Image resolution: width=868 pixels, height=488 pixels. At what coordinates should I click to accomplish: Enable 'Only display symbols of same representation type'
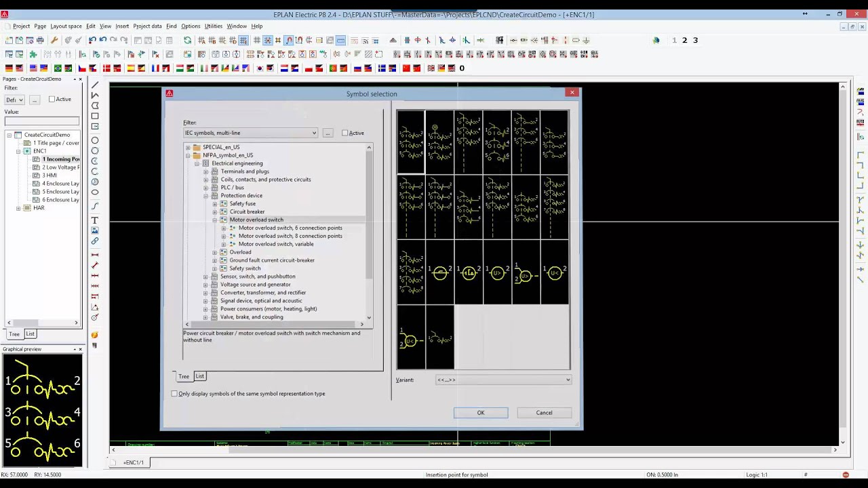[175, 394]
